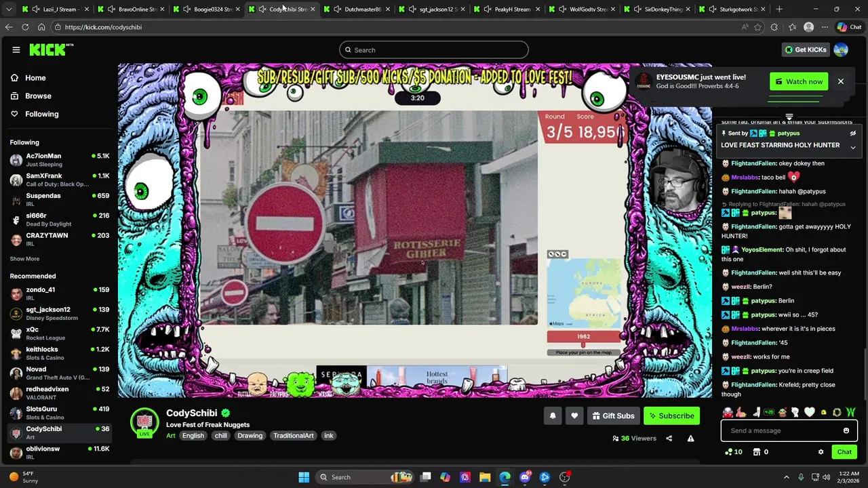
Task: Follow channel with heart button
Action: [574, 415]
